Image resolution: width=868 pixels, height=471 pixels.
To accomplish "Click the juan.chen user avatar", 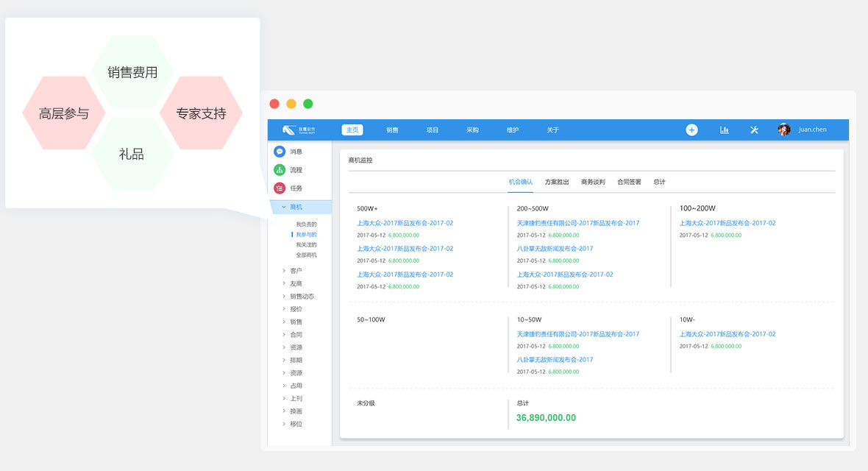I will point(784,130).
